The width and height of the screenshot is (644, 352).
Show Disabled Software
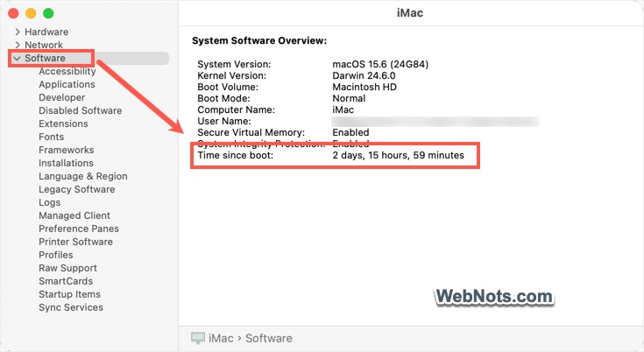pyautogui.click(x=81, y=110)
